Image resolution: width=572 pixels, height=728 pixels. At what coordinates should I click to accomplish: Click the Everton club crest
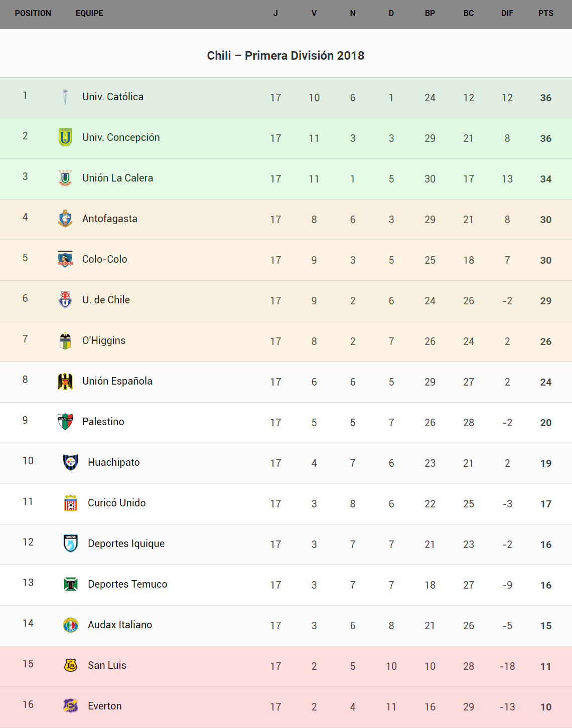(71, 706)
